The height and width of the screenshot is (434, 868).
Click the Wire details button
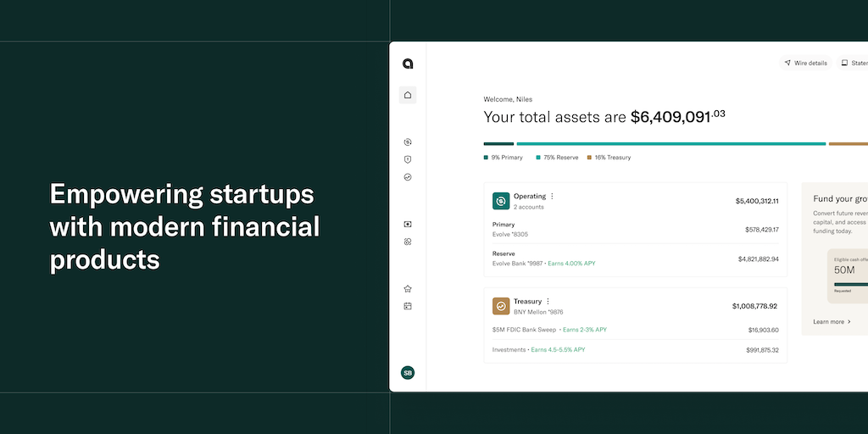click(x=805, y=63)
